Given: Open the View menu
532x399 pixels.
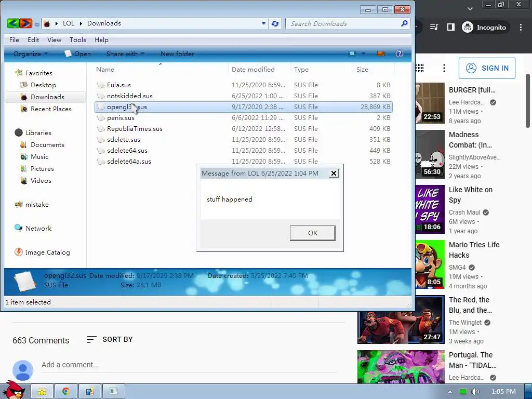Looking at the screenshot, I should tap(54, 39).
